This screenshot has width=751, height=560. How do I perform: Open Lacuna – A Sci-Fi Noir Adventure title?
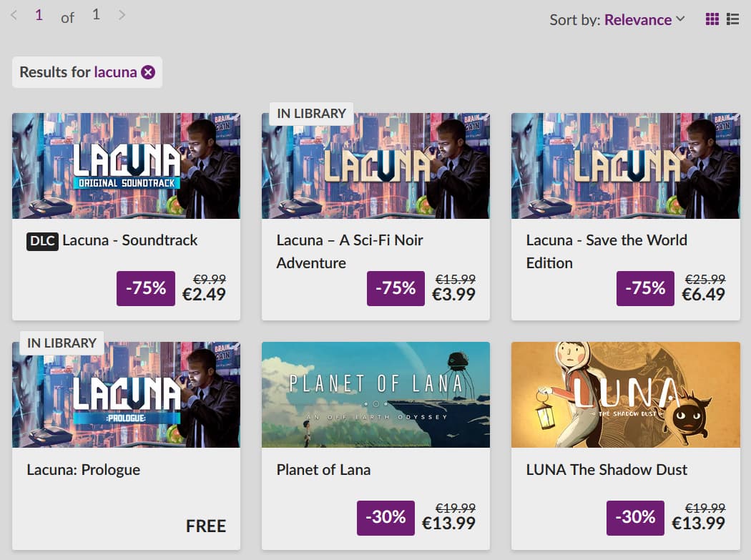(349, 251)
